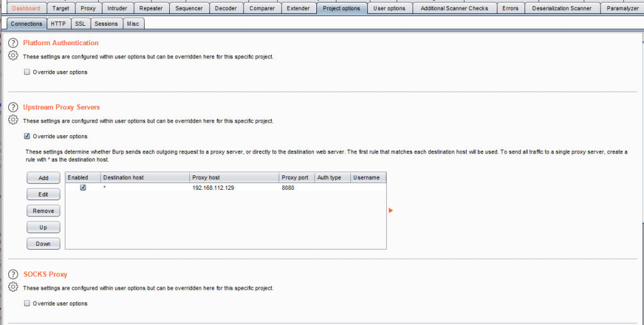Go to the User options tab

tap(389, 8)
